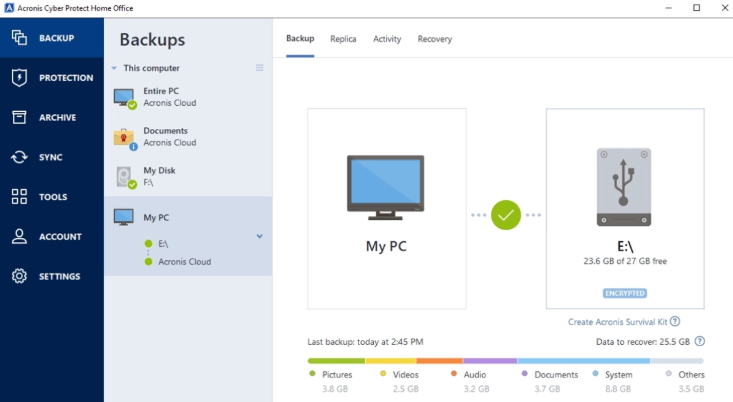Go to the SYNC menu label
This screenshot has width=733, height=402.
50,158
